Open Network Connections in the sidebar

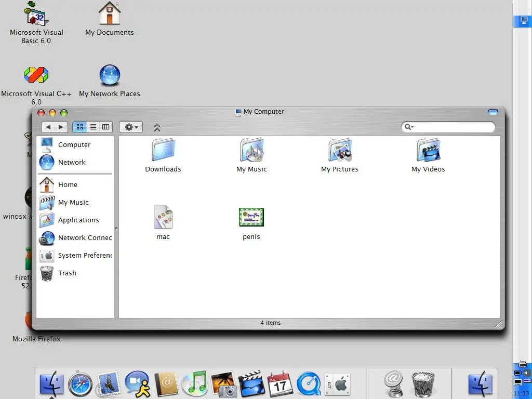(x=75, y=238)
